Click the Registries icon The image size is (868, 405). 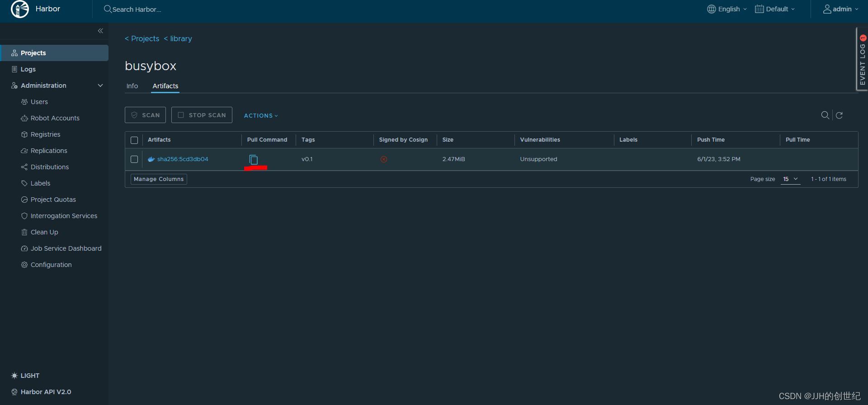24,134
